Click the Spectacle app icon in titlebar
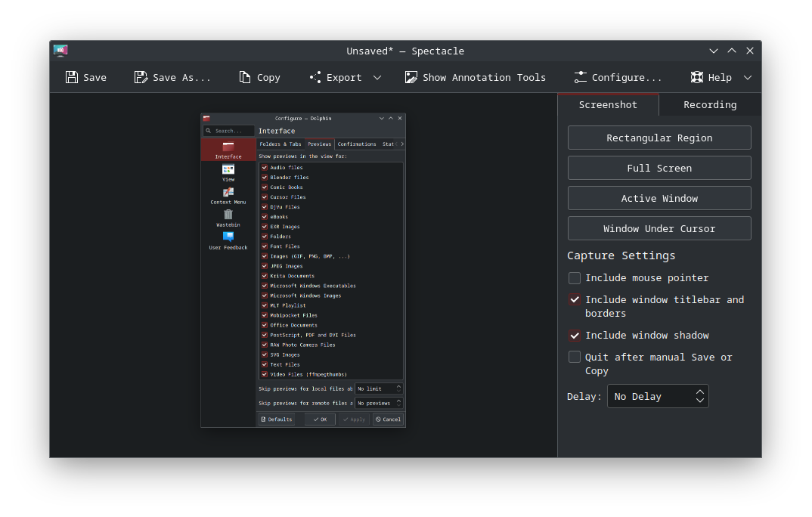This screenshot has height=517, width=812. click(x=60, y=50)
